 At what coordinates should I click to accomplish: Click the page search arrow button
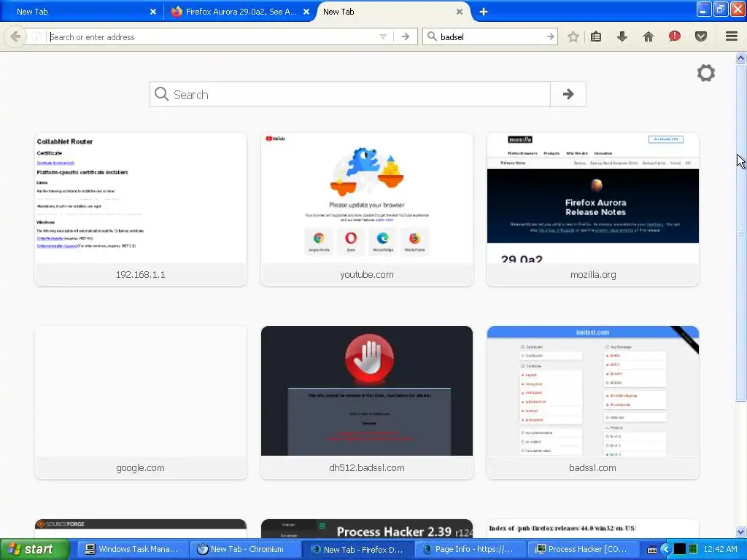point(568,94)
